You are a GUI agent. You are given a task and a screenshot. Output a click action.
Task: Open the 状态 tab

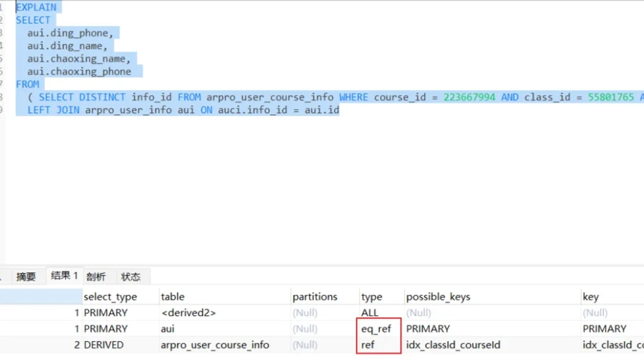pos(130,277)
